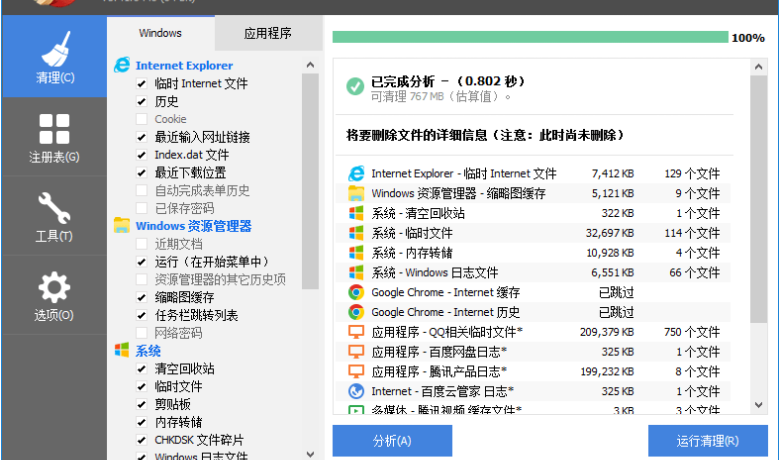This screenshot has width=780, height=460.
Task: Open the 注册表(G) registry section icon
Action: [54, 129]
